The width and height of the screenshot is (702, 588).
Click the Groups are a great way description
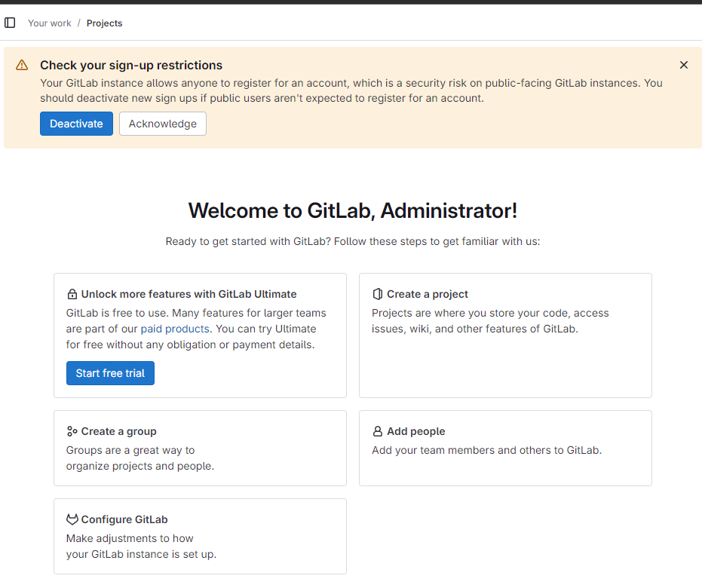[x=140, y=458]
